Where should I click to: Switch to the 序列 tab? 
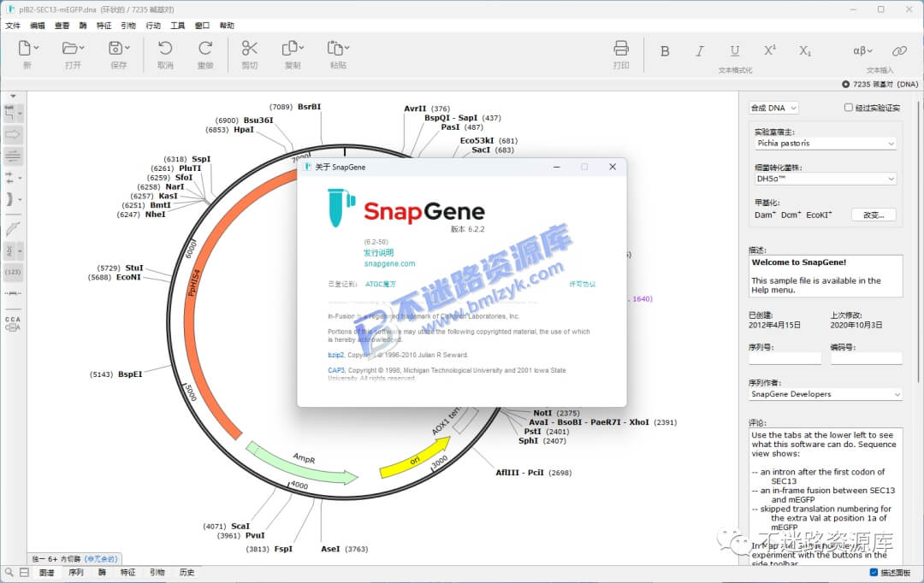tap(76, 573)
